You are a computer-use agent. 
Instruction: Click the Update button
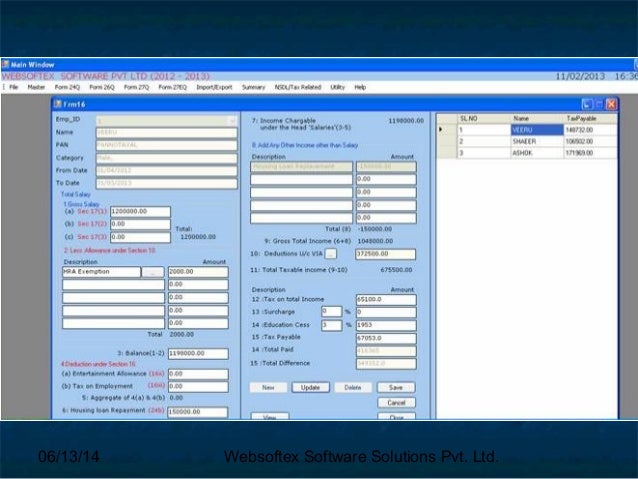click(310, 387)
